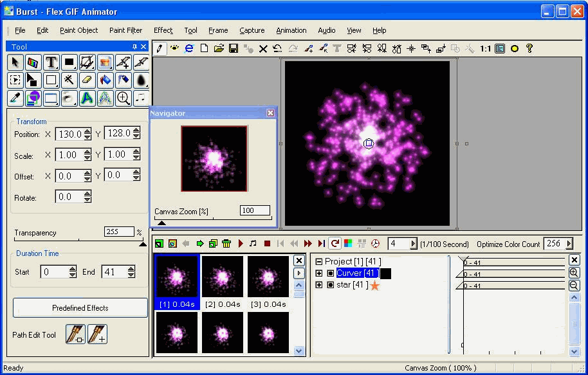Click the Transparency slider handle

143,244
